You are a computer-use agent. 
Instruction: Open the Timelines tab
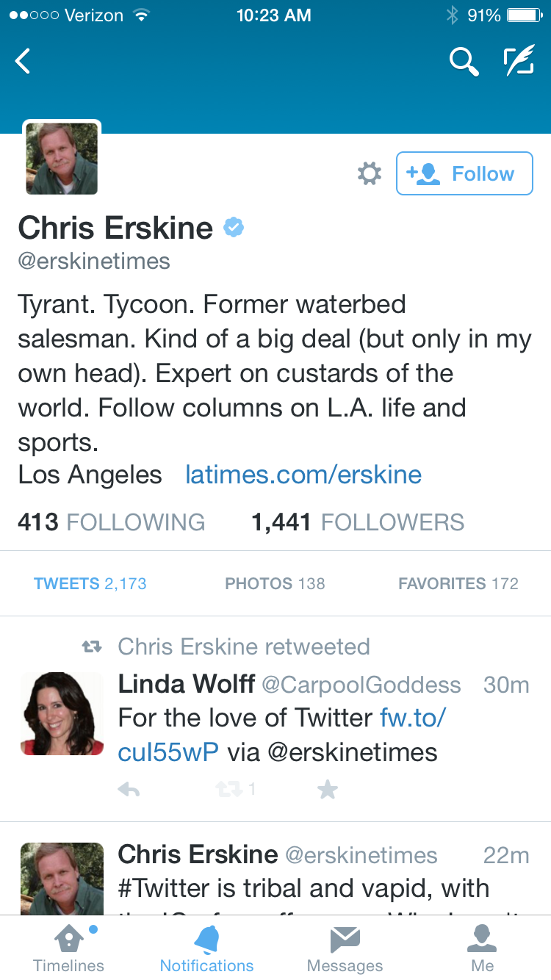pos(69,948)
